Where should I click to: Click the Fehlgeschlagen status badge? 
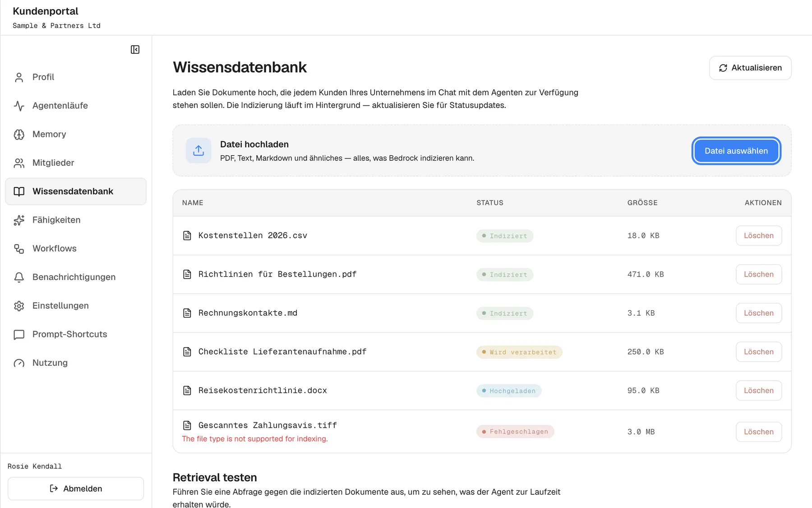(x=515, y=432)
